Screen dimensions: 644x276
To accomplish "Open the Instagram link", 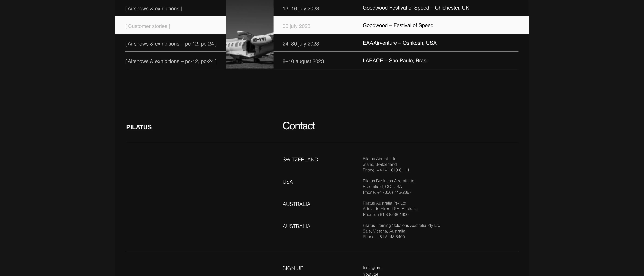I will [372, 267].
